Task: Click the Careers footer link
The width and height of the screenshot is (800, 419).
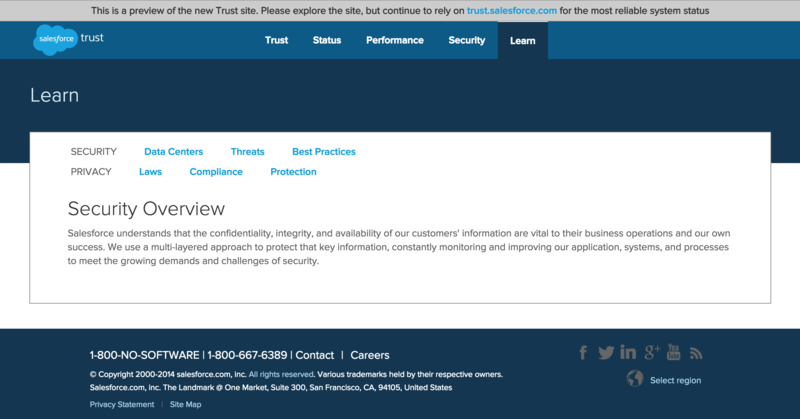Action: click(370, 355)
